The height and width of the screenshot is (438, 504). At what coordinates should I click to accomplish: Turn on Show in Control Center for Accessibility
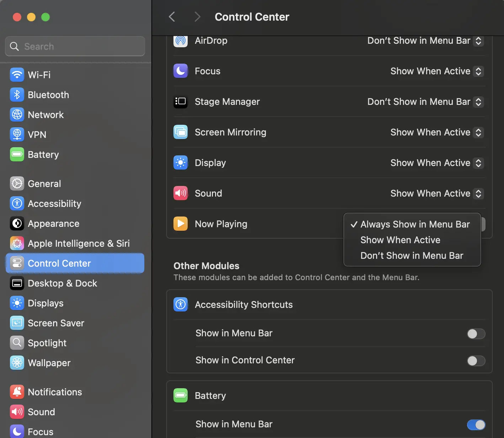(x=476, y=361)
